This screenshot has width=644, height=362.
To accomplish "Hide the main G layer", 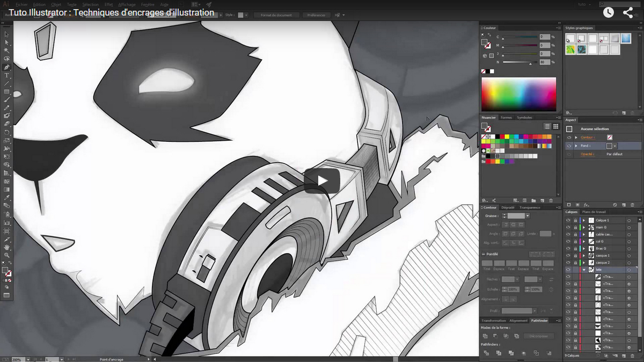I will [568, 227].
